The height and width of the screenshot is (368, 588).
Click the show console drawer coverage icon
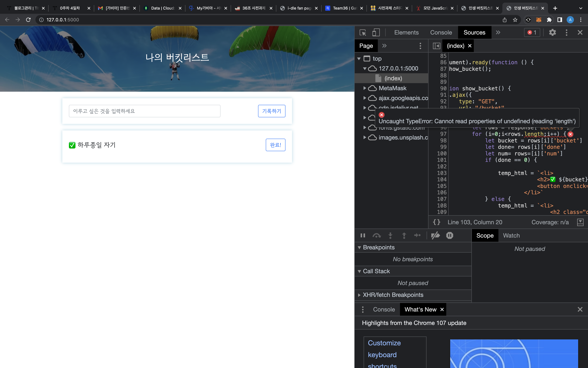pyautogui.click(x=580, y=222)
